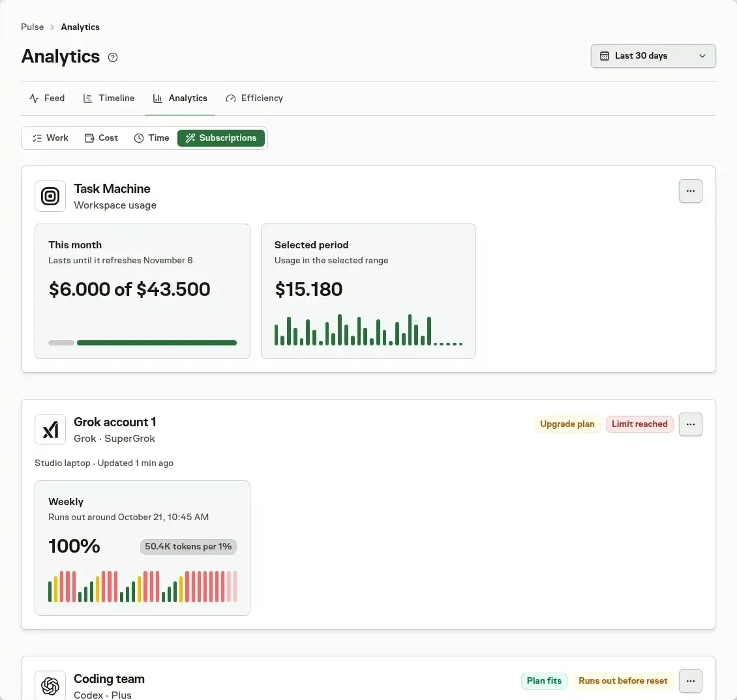Click the Feed tab pulse icon
Screen dimensions: 737x700
[34, 98]
